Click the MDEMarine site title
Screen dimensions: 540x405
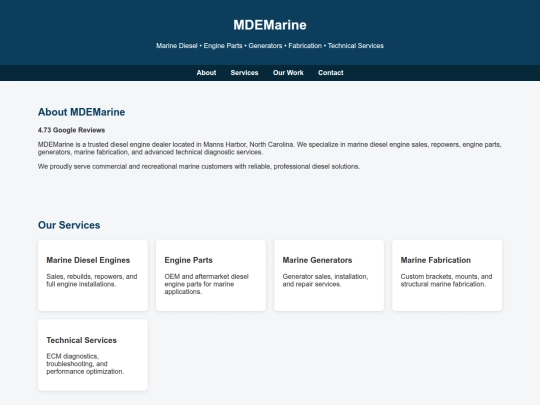270,25
